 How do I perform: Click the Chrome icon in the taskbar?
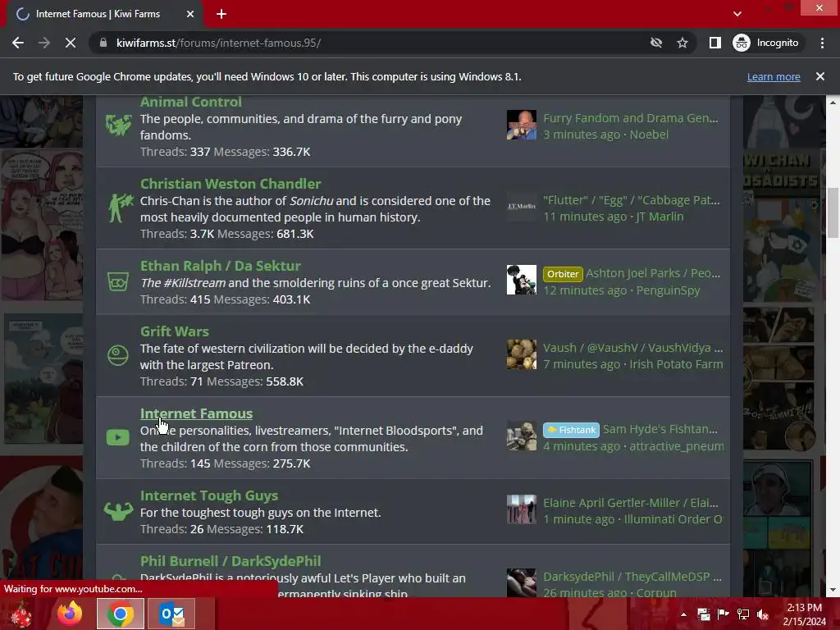click(x=121, y=614)
